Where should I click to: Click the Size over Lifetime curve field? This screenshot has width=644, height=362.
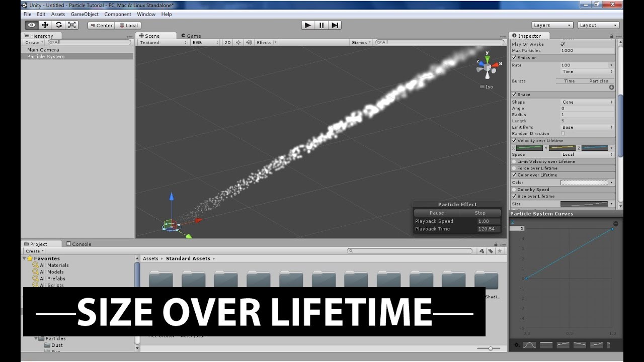[584, 204]
